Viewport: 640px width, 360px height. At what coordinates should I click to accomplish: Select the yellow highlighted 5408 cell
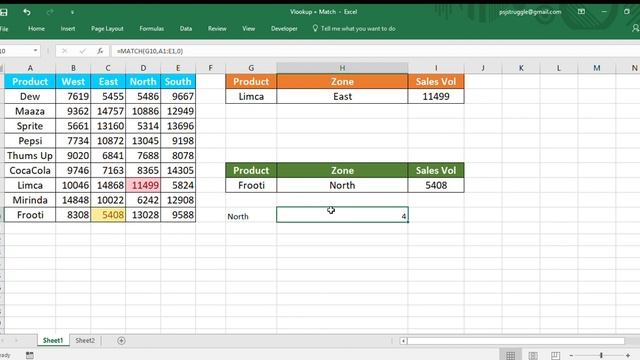(108, 215)
